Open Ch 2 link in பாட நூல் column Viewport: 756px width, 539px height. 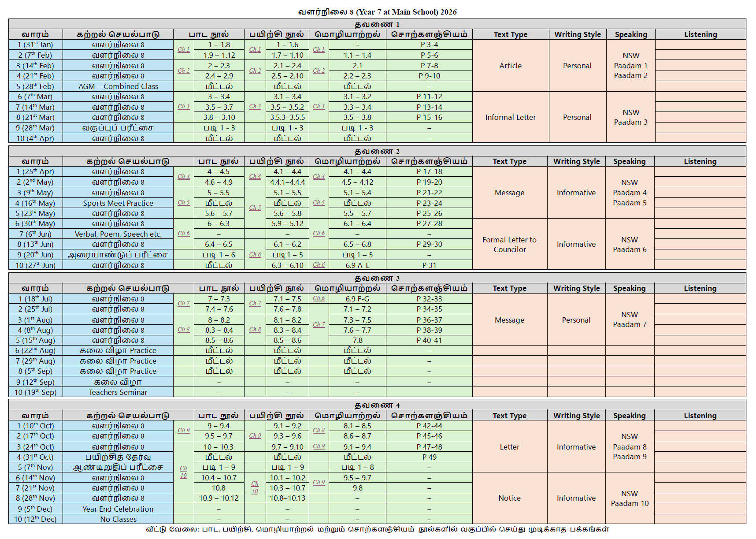pyautogui.click(x=183, y=71)
